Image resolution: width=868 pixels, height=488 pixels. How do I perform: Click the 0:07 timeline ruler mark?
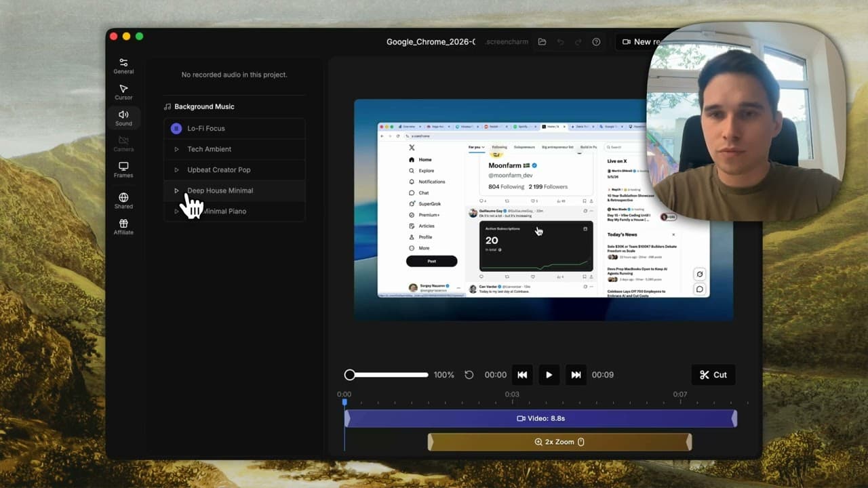tap(679, 394)
